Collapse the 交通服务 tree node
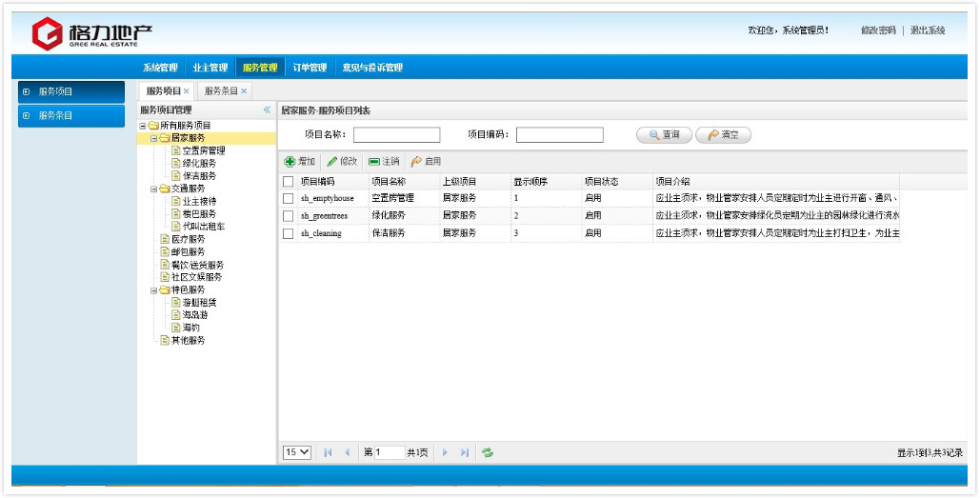This screenshot has width=980, height=498. (153, 189)
